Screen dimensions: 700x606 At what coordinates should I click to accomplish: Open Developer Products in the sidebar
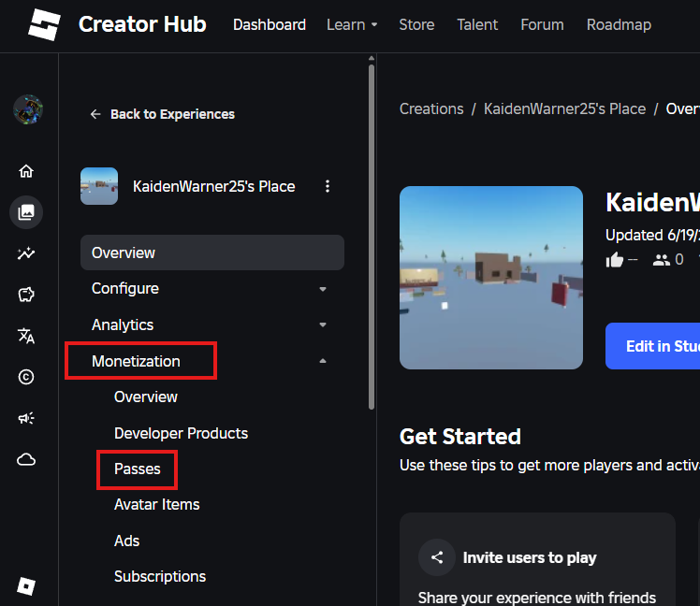pos(181,433)
